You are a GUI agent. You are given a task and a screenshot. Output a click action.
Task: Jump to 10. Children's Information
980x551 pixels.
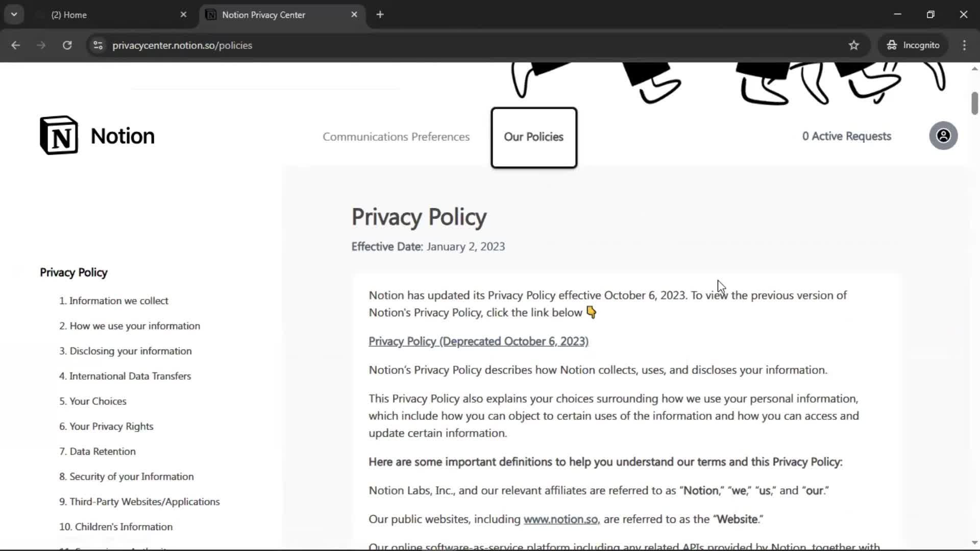(116, 527)
